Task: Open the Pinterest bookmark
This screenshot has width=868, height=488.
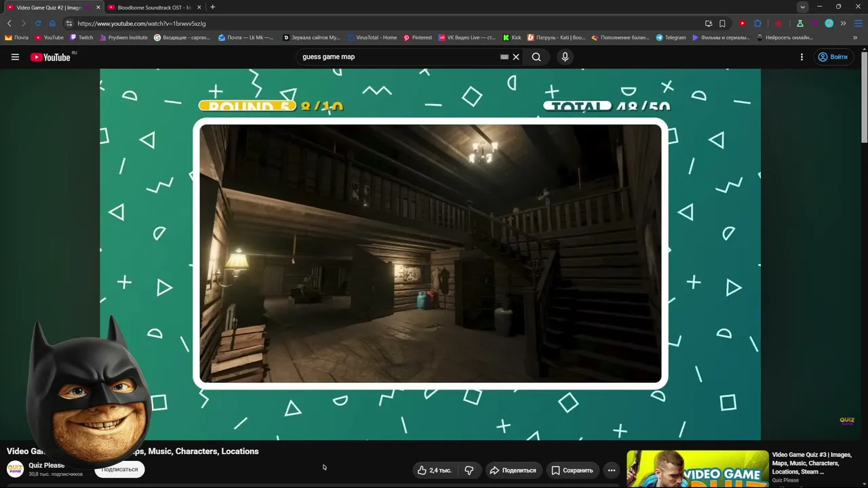Action: [418, 38]
